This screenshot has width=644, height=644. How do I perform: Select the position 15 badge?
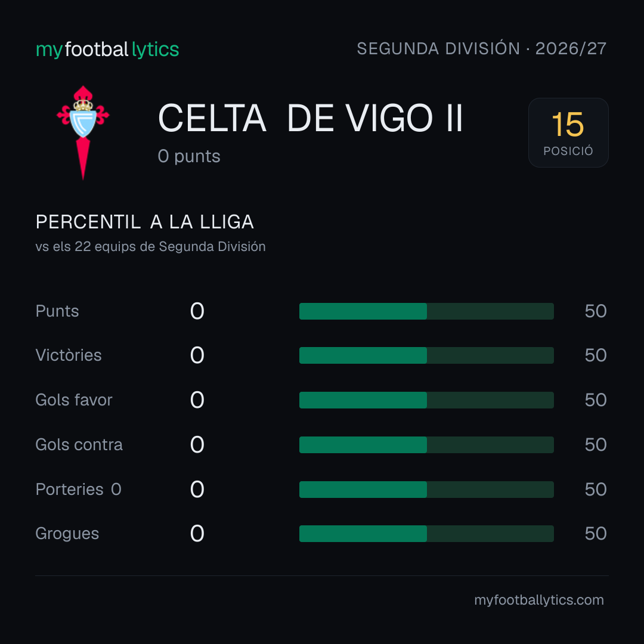(x=568, y=132)
